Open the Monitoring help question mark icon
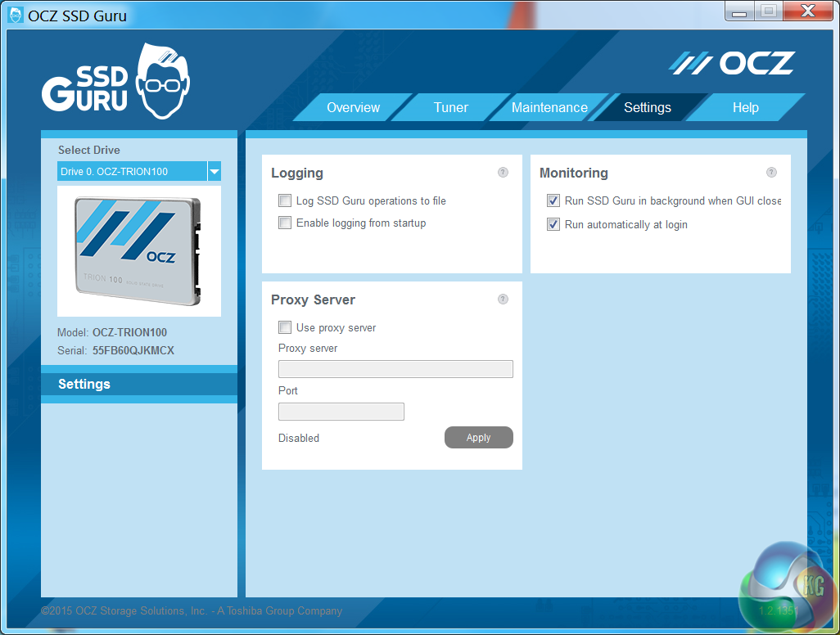This screenshot has width=840, height=635. (x=771, y=173)
